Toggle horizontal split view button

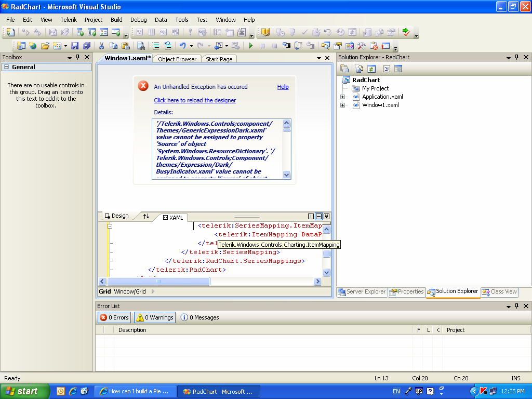(x=318, y=217)
